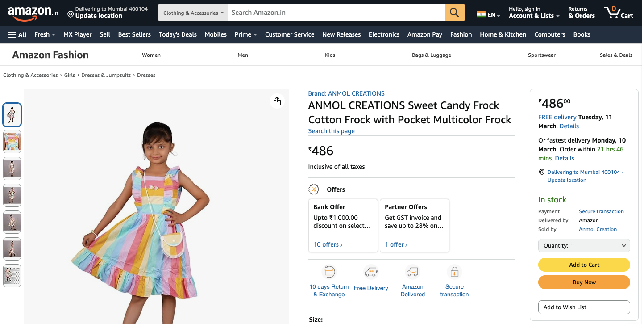Click the Search Amazon.in input field
The height and width of the screenshot is (324, 644).
point(336,13)
